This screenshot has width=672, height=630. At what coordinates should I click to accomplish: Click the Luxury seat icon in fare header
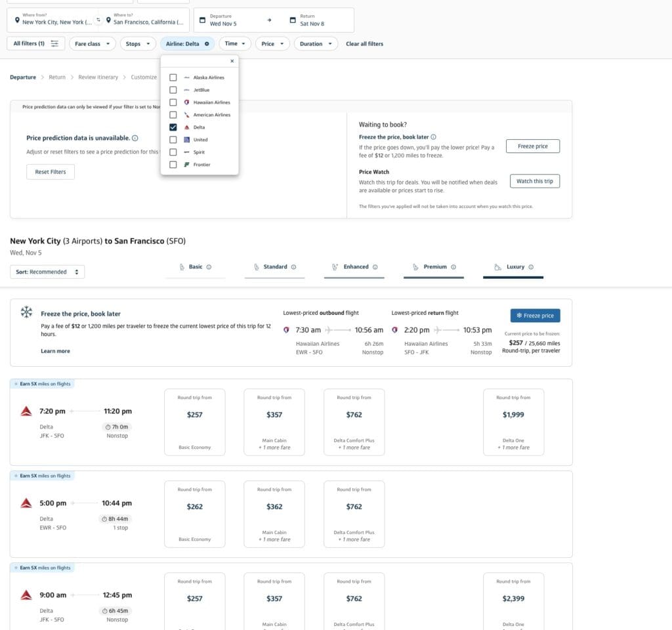click(497, 267)
